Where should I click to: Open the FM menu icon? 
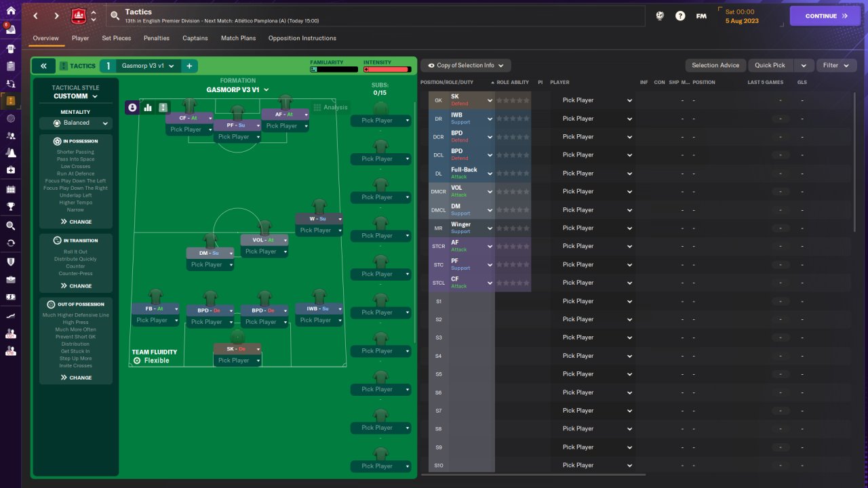click(701, 16)
